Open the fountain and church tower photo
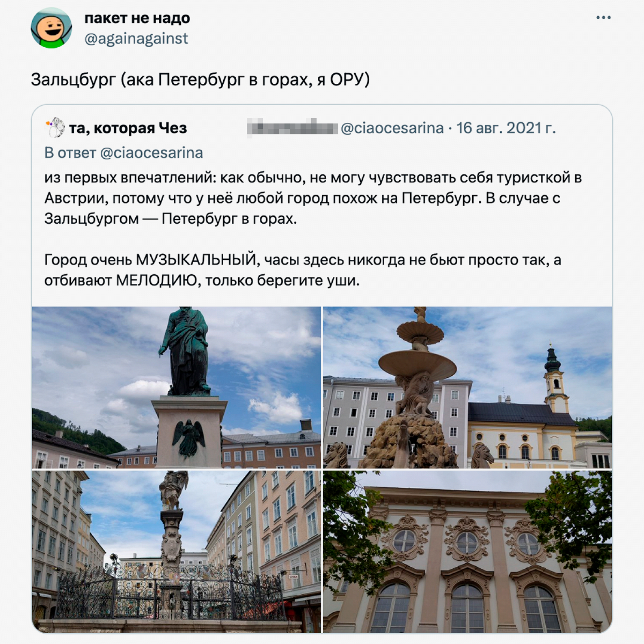 click(x=468, y=387)
